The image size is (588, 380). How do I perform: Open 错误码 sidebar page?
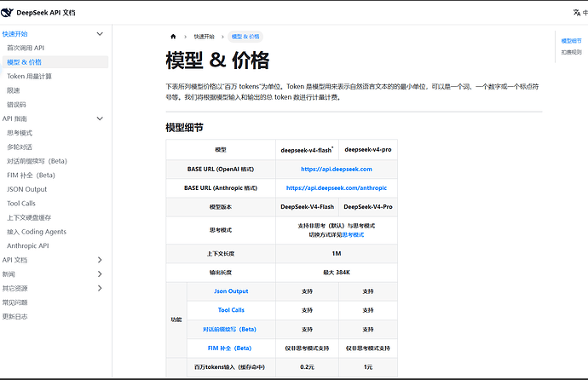[x=16, y=105]
